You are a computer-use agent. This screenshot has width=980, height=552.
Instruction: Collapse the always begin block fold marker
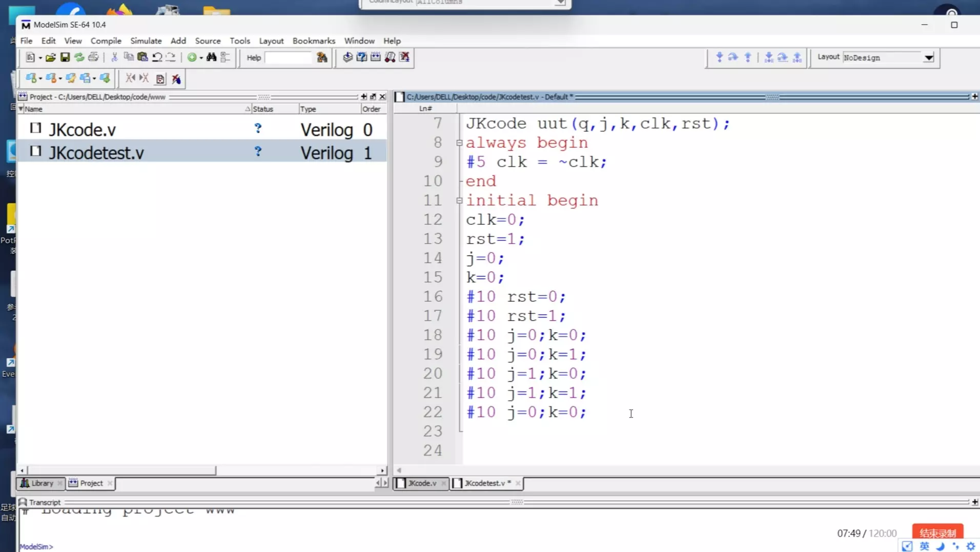459,143
